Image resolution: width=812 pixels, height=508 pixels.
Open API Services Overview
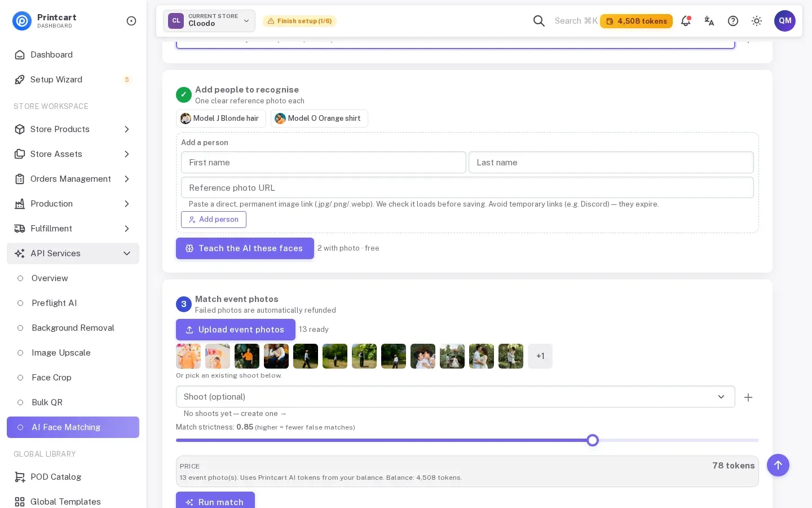point(73,278)
